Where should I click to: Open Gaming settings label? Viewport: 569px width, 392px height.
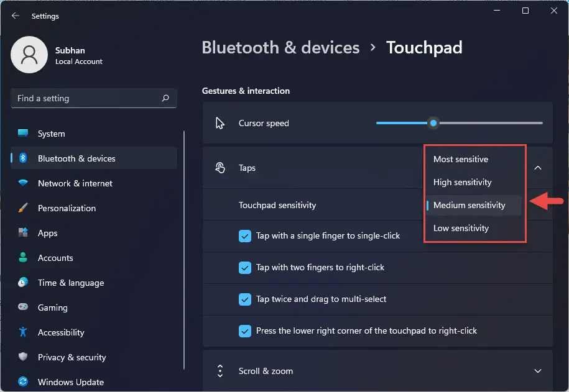coord(53,308)
